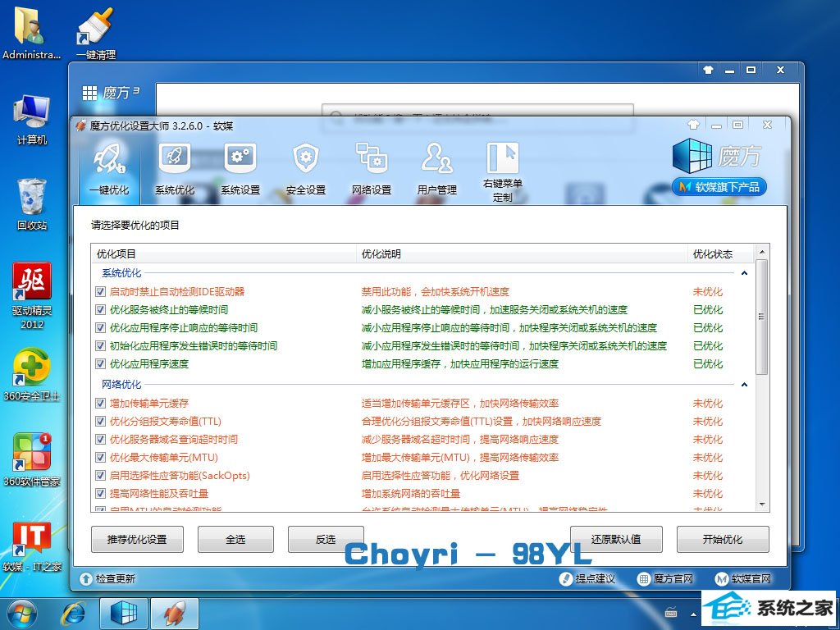
Task: Open the 提点建议 feedback link
Action: coord(587,578)
